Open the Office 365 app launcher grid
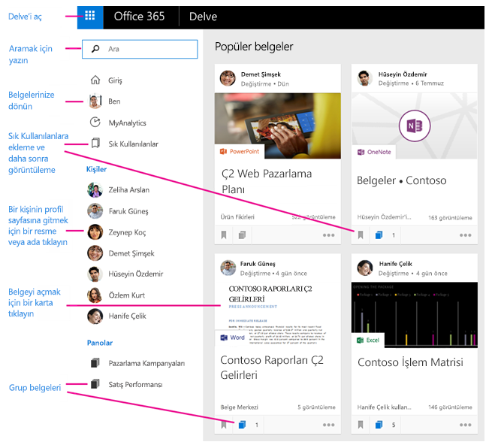Viewport: 492px width, 448px height. [90, 16]
